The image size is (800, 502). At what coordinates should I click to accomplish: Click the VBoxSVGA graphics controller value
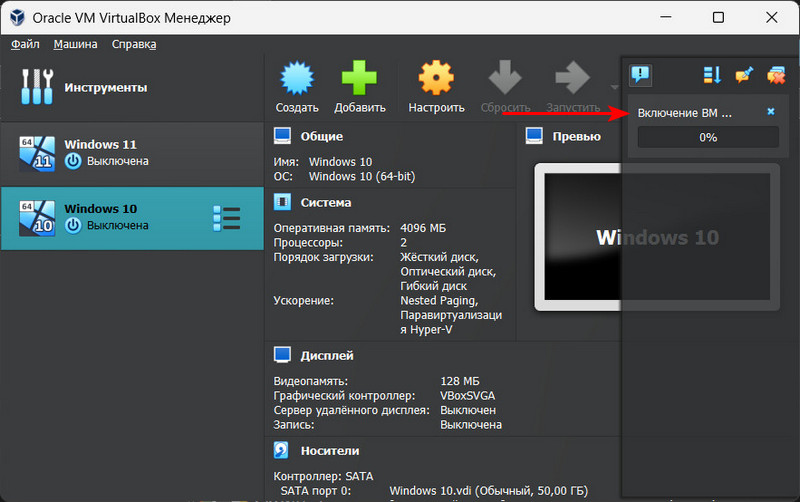[467, 395]
